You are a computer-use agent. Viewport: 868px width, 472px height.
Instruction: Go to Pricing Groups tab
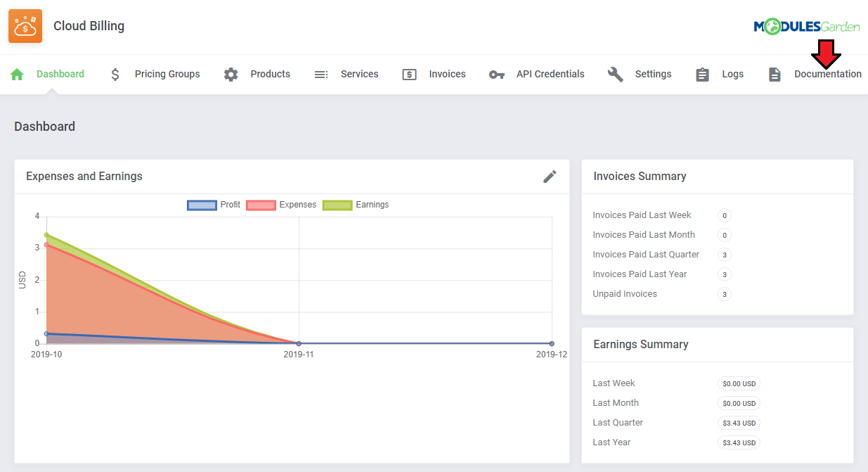[x=167, y=74]
